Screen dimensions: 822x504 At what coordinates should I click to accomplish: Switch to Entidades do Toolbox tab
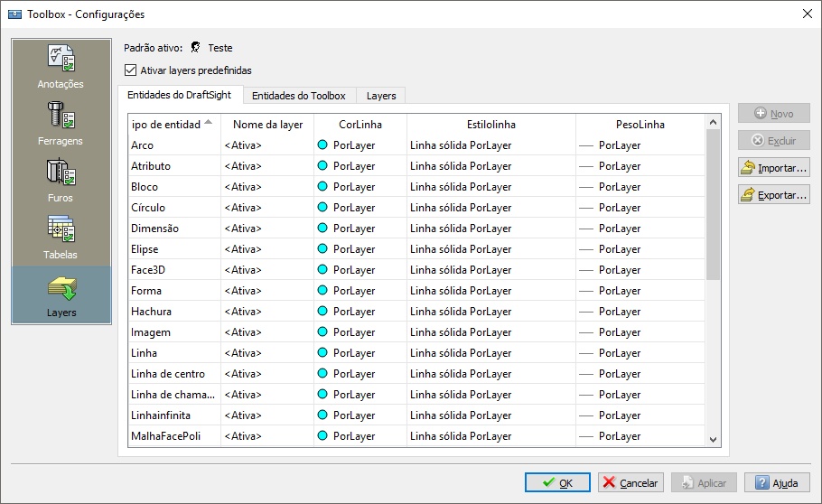(299, 96)
